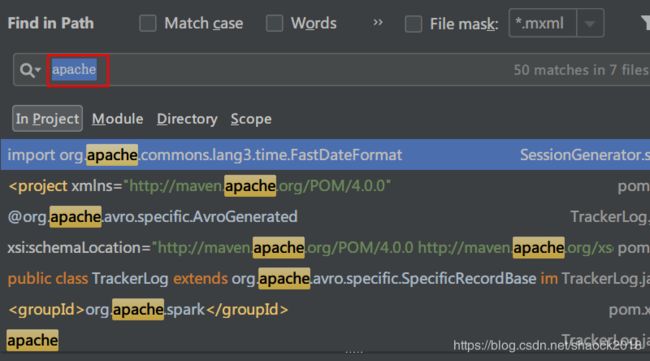Switch to the Scope tab

[251, 119]
